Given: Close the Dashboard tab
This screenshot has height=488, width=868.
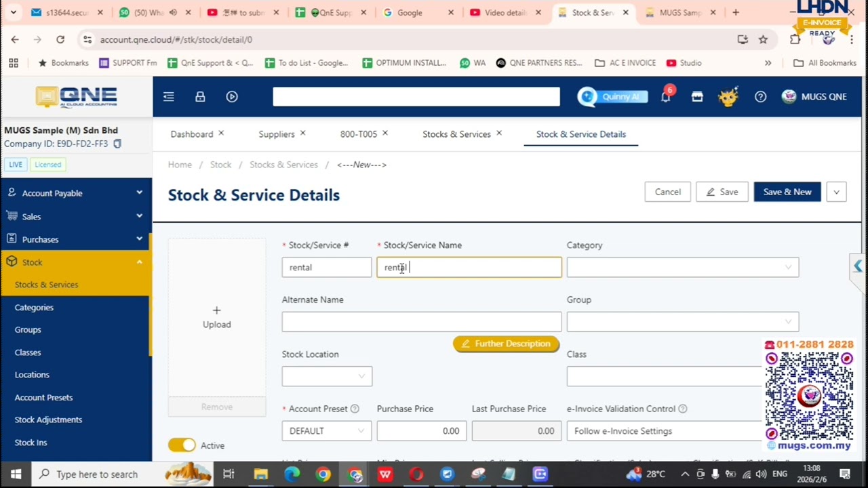Looking at the screenshot, I should point(221,134).
